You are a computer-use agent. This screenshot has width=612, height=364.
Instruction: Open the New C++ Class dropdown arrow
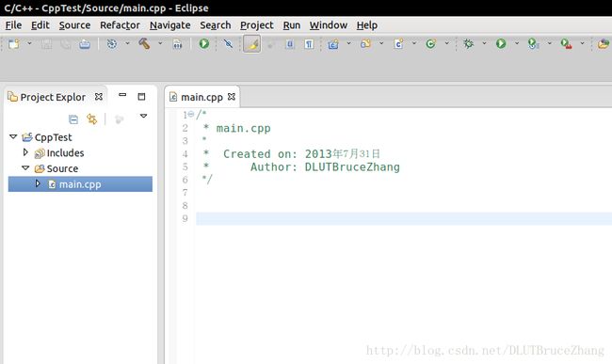pos(446,43)
